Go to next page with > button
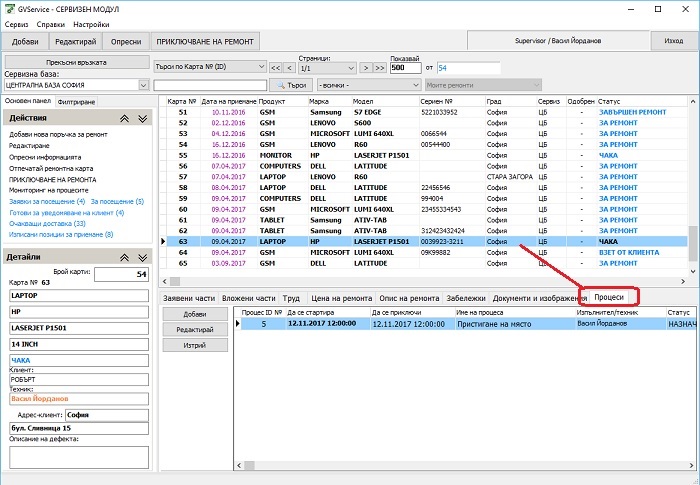700x485 pixels. [x=366, y=68]
